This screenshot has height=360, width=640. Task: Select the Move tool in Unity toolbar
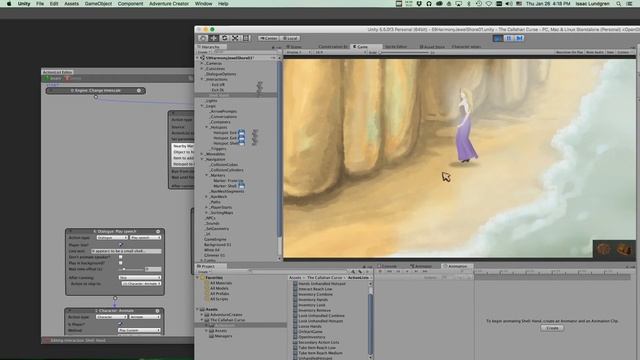[213, 38]
